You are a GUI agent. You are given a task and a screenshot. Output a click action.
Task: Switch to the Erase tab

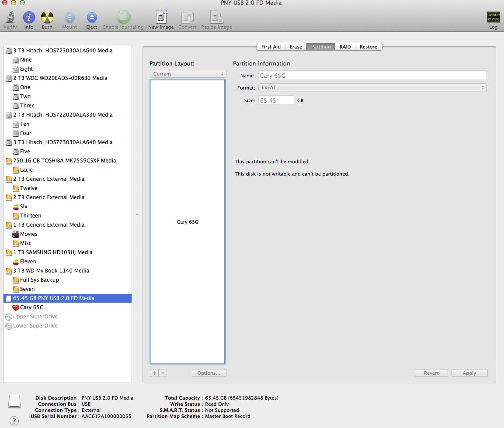[x=296, y=47]
